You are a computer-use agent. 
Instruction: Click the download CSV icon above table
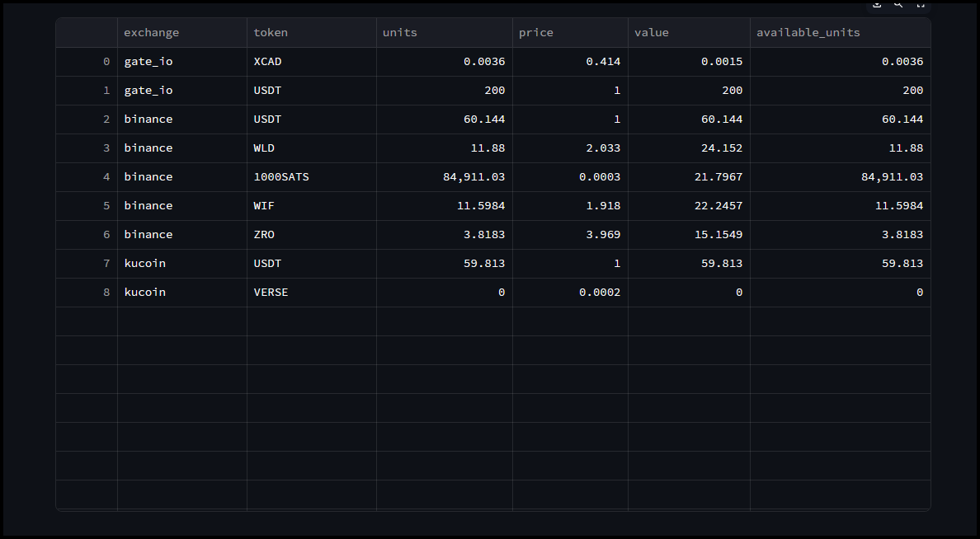click(877, 4)
